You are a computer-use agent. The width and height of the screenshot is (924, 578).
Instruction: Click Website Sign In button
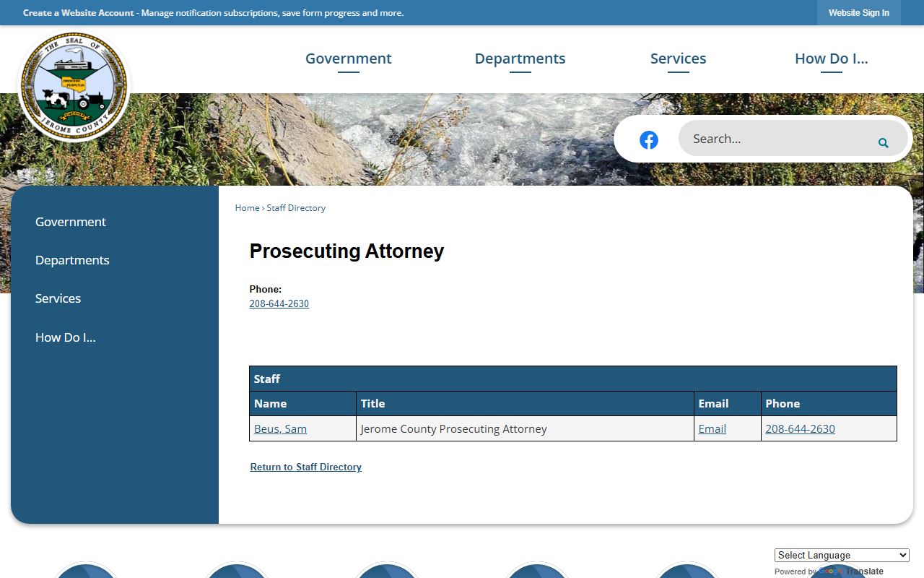[x=859, y=13]
